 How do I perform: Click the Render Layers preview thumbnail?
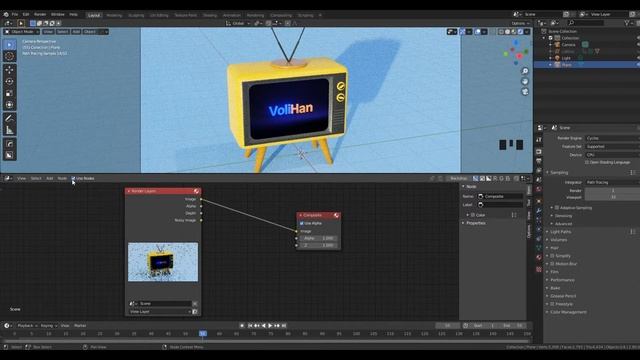click(x=163, y=262)
